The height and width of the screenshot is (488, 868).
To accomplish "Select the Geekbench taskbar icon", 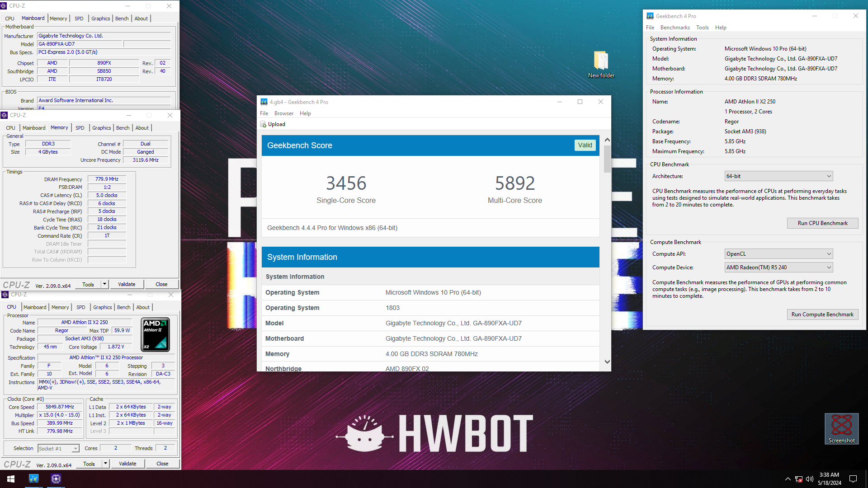I will coord(34,479).
